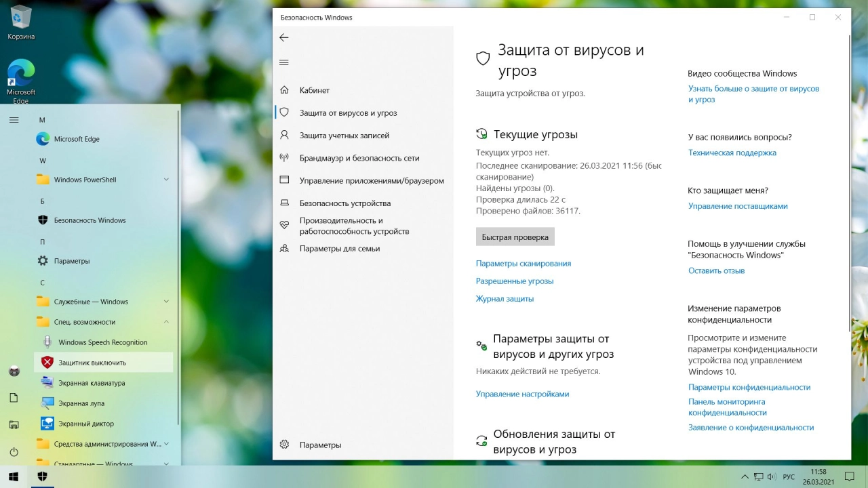Open Разрешенные угрозы link
The width and height of the screenshot is (868, 488).
[515, 281]
